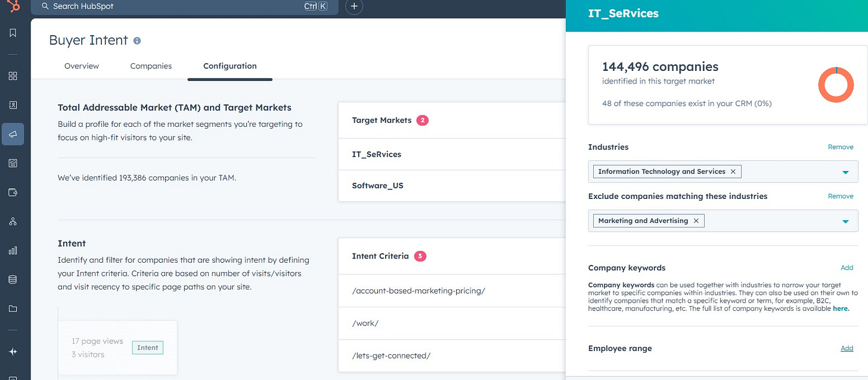868x380 pixels.
Task: Click the '193,386 companies in your TAM' text
Action: point(147,177)
